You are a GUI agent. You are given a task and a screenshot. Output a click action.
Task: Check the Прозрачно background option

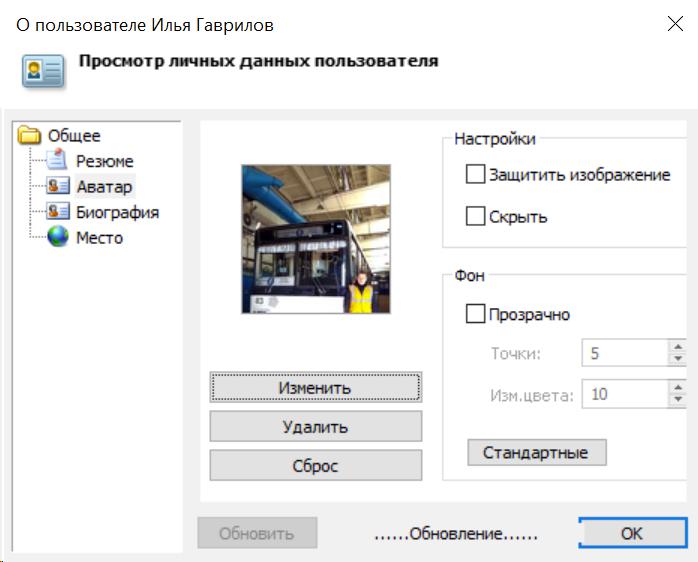click(x=475, y=314)
